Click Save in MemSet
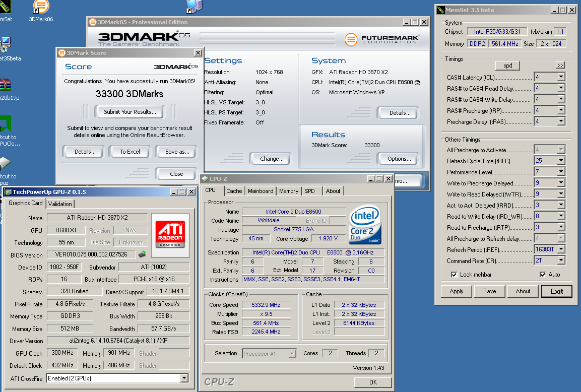 coord(489,291)
